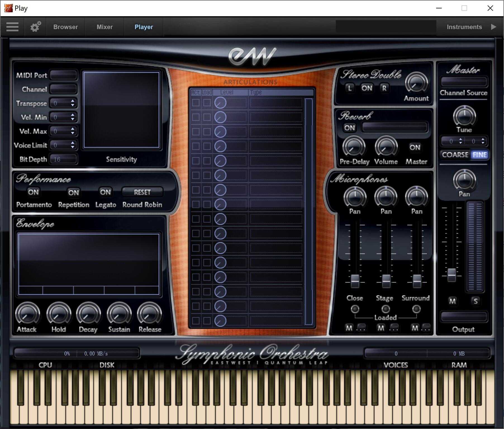Decrease the Vel. Min value
Screen dimensions: 504x429
[73, 119]
